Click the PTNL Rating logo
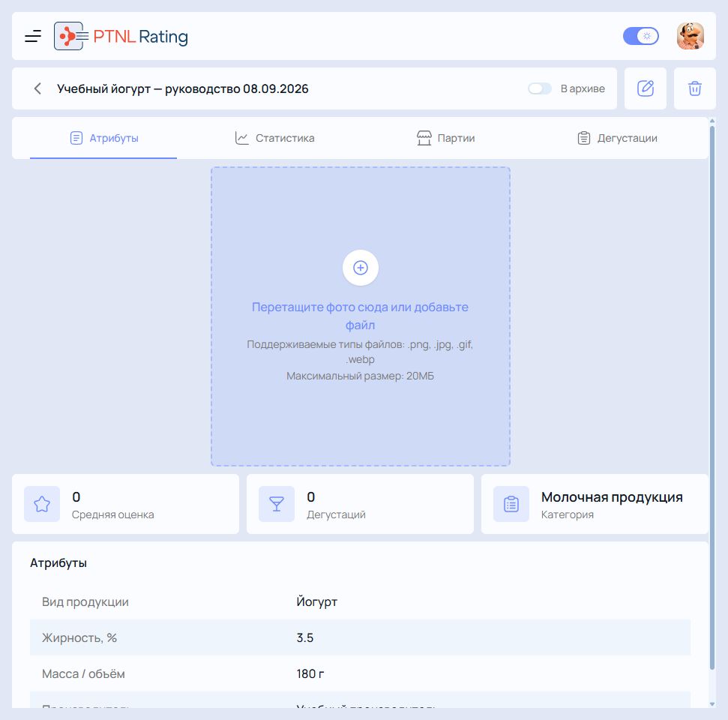The image size is (728, 720). click(x=121, y=36)
